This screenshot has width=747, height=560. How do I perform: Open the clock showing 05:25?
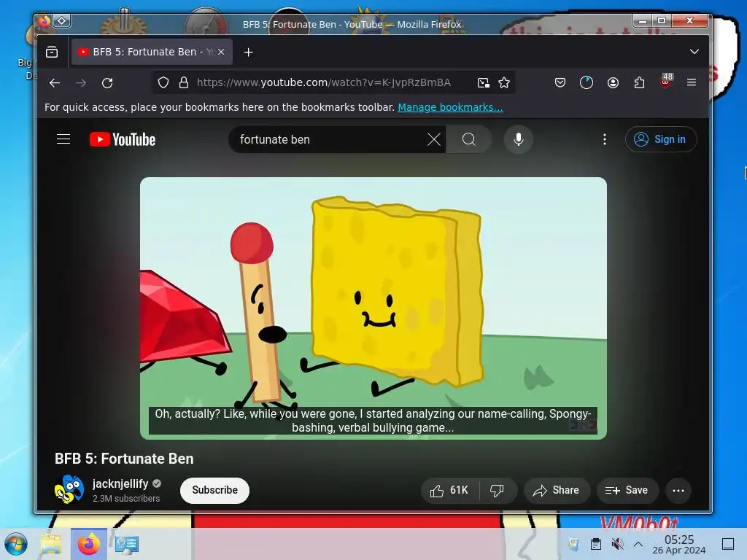click(679, 544)
